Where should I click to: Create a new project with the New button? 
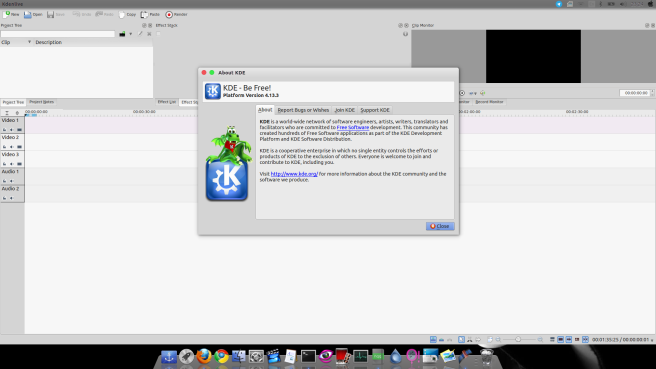coord(11,14)
